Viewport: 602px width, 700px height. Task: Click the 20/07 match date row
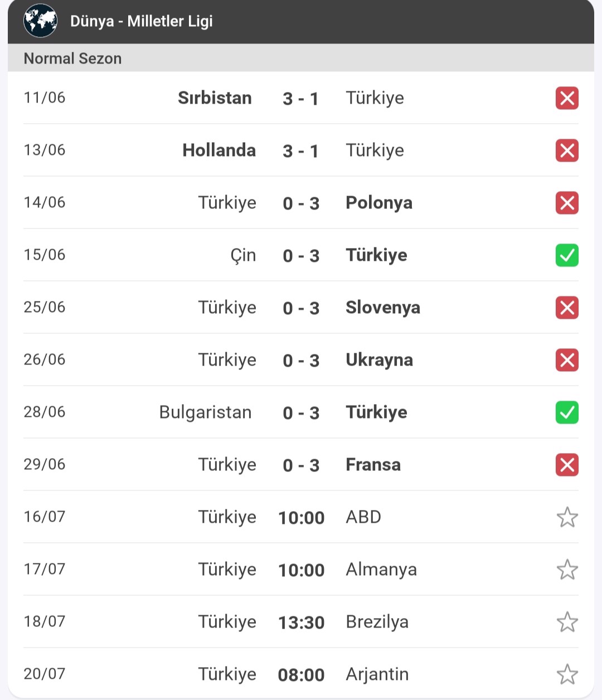coord(301,674)
